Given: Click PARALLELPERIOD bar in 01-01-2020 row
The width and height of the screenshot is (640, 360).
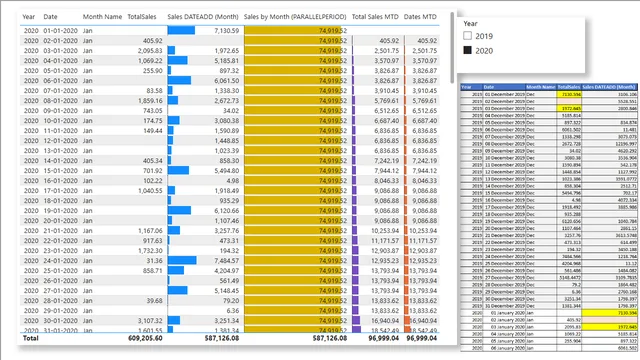Looking at the screenshot, I should (292, 31).
